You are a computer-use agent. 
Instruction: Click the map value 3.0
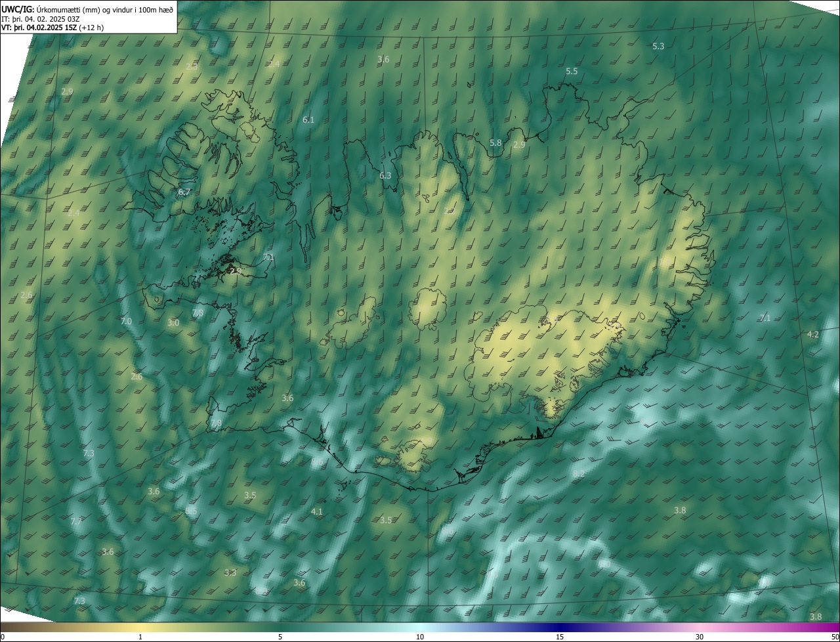coord(173,323)
